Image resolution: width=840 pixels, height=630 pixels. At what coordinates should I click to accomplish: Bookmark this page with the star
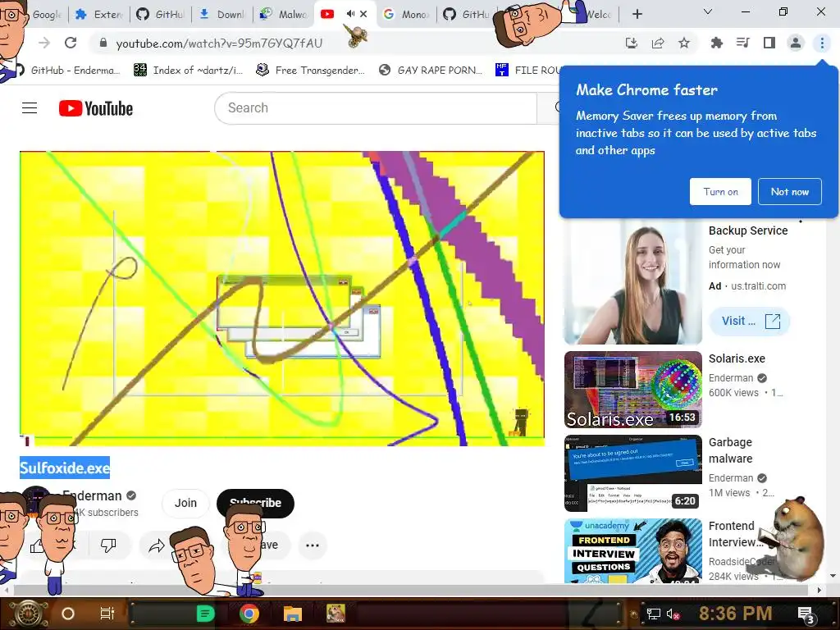684,43
